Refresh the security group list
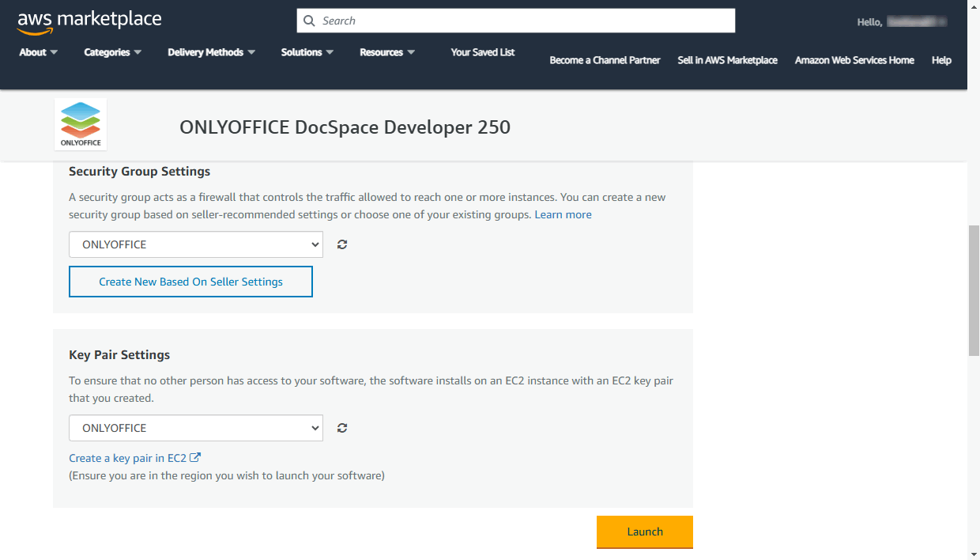Image resolution: width=980 pixels, height=560 pixels. point(341,244)
